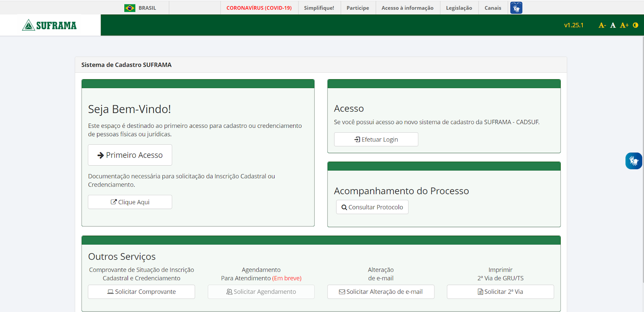The width and height of the screenshot is (644, 312).
Task: Click the Solicitar Agendamento button
Action: pyautogui.click(x=261, y=292)
